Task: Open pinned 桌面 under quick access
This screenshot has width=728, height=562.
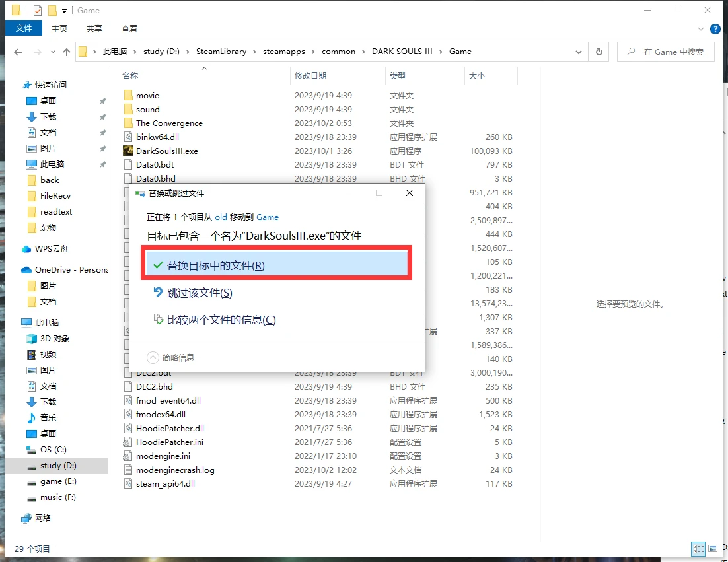Action: (x=48, y=100)
